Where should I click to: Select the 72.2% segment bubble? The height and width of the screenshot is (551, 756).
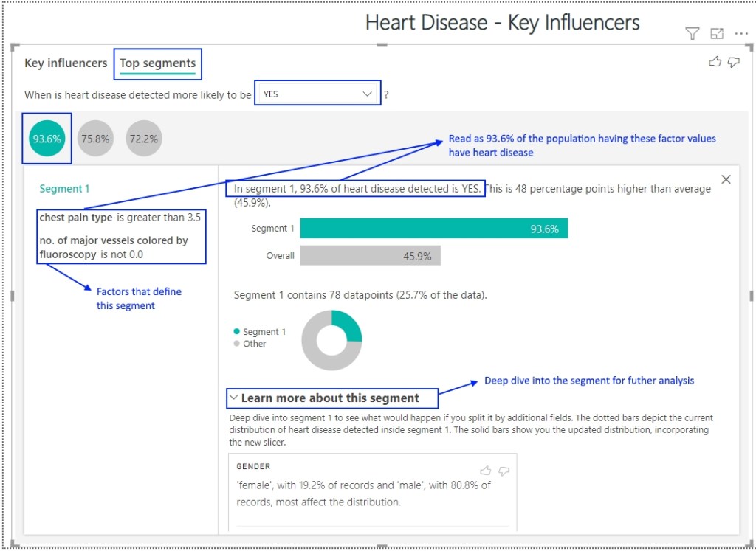click(143, 138)
